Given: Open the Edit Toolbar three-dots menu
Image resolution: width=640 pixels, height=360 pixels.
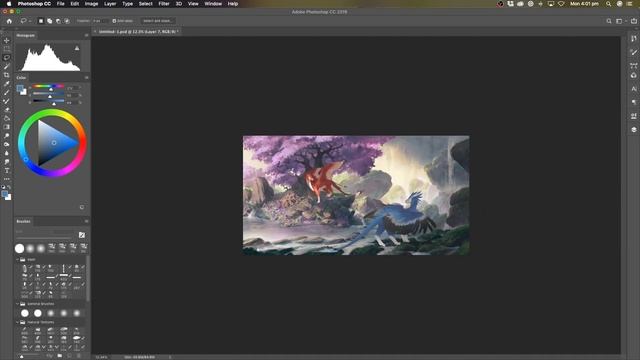Looking at the screenshot, I should tap(7, 179).
